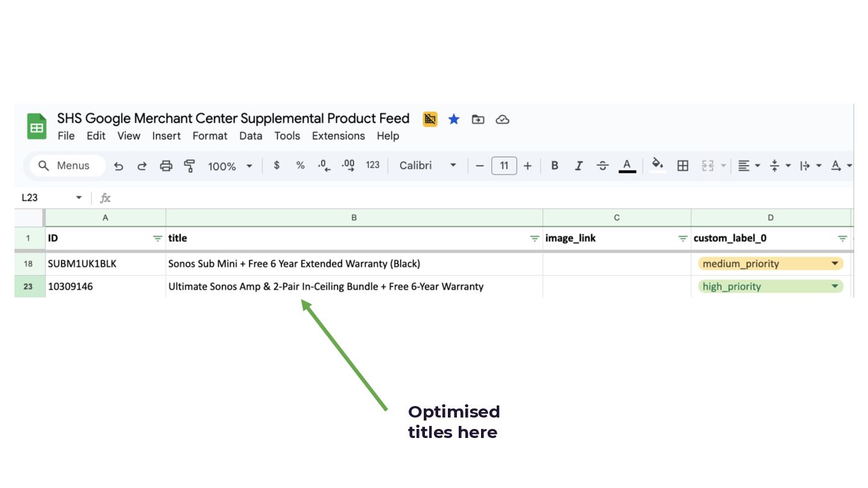Check the cloud document status icon
The width and height of the screenshot is (868, 488).
[503, 119]
